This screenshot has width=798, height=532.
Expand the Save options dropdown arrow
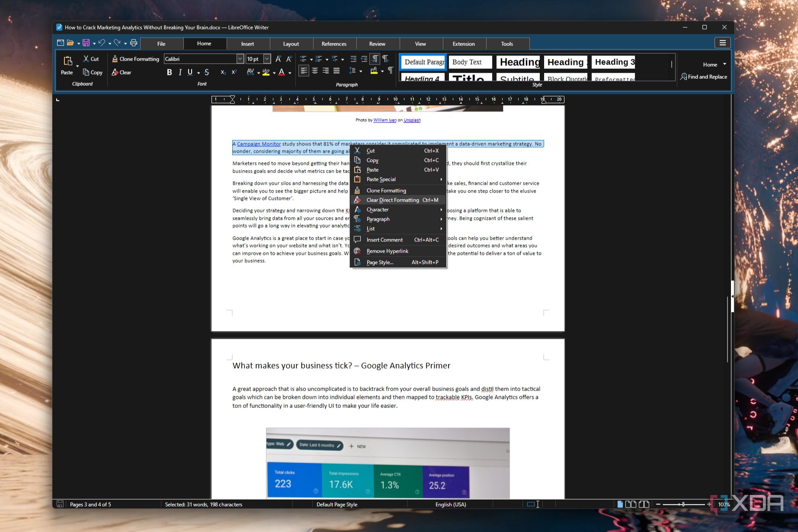[x=94, y=43]
